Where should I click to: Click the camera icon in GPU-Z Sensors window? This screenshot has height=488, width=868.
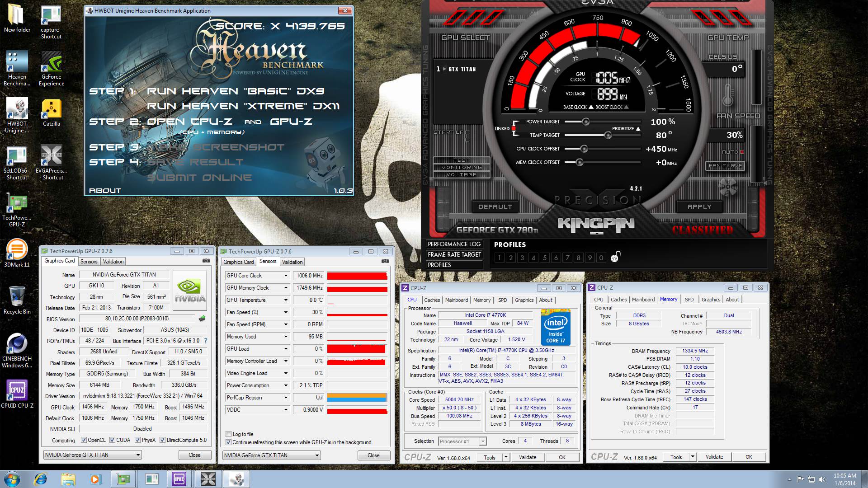(x=385, y=261)
